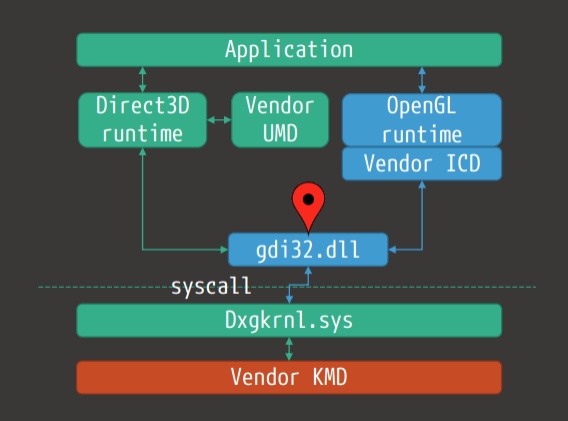
Task: Click the OpenGL runtime box
Action: coord(422,120)
